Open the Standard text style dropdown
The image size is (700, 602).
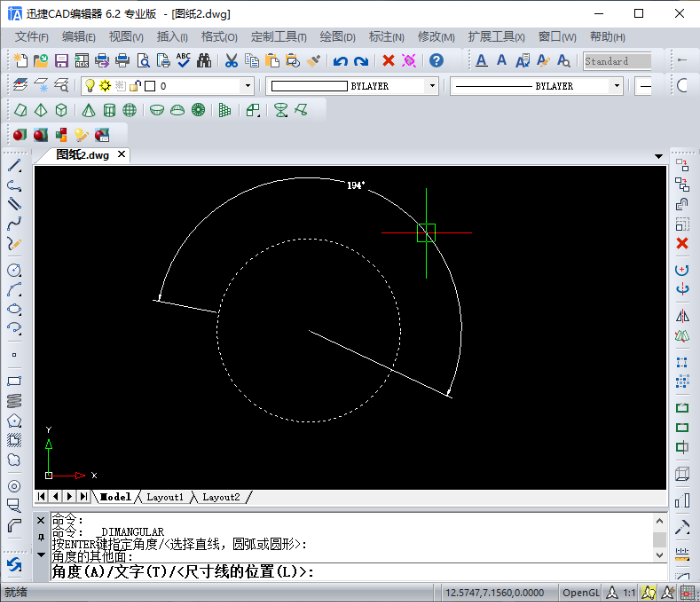point(617,61)
